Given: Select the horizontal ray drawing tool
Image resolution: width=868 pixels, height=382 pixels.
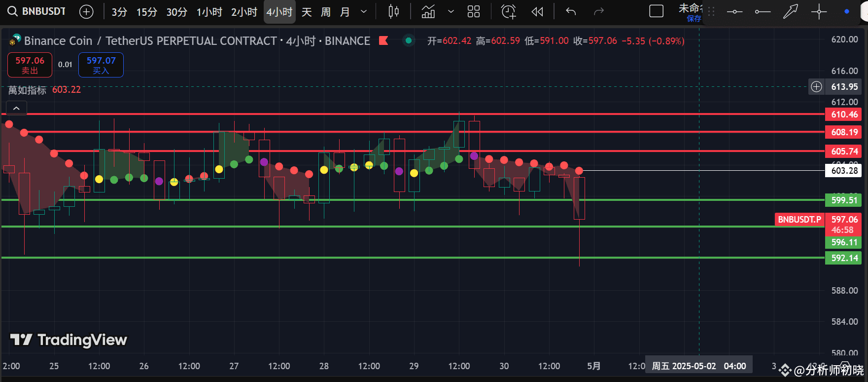Looking at the screenshot, I should coord(763,12).
